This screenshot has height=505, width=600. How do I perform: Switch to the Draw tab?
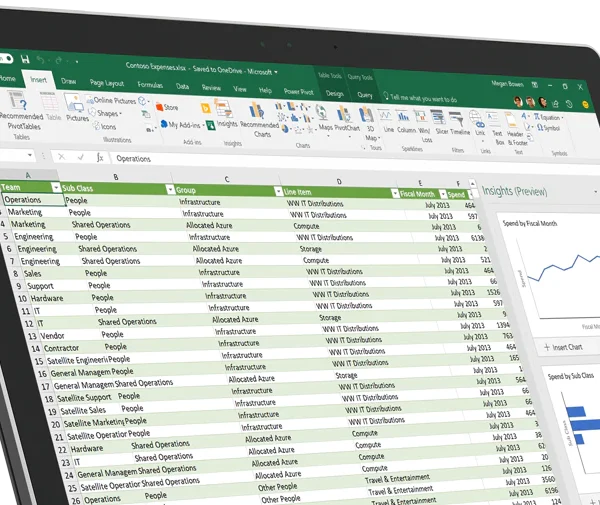pyautogui.click(x=68, y=81)
